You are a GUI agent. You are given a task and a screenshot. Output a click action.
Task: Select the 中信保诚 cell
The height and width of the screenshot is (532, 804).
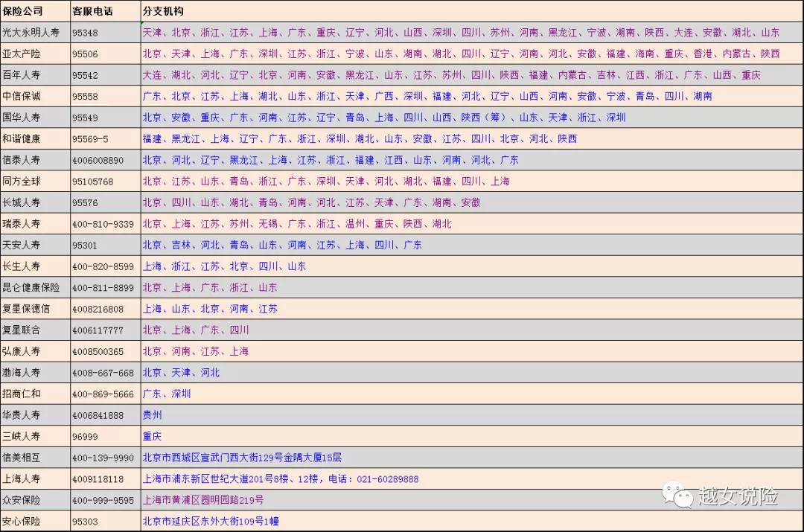35,96
